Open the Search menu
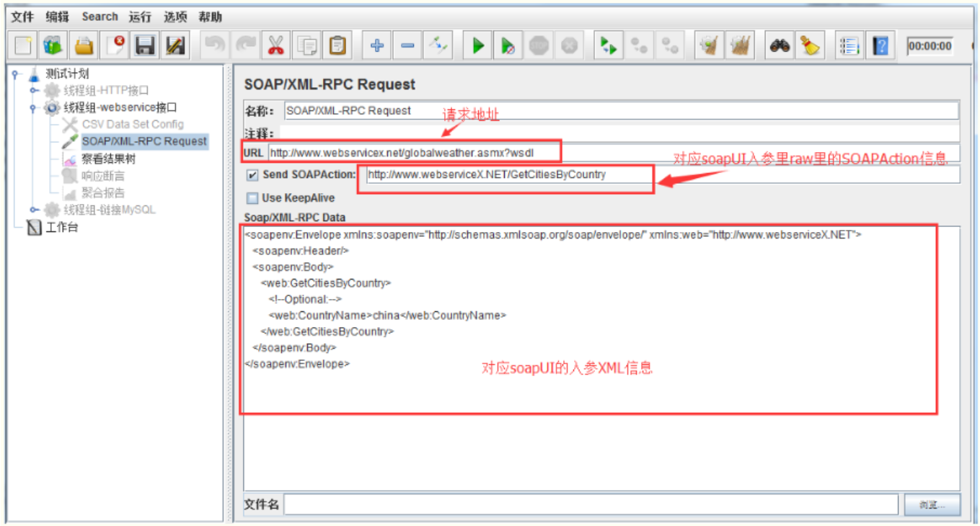The width and height of the screenshot is (980, 526). tap(100, 17)
